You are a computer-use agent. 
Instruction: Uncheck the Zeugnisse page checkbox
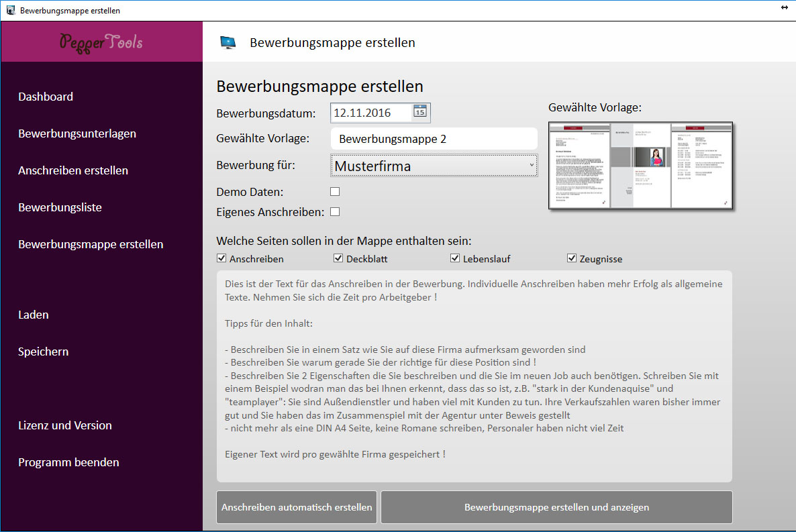coord(572,258)
